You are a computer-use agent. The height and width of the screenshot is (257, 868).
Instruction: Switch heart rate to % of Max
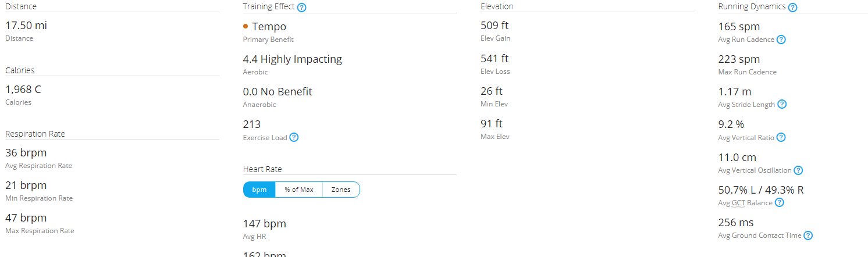pos(299,190)
